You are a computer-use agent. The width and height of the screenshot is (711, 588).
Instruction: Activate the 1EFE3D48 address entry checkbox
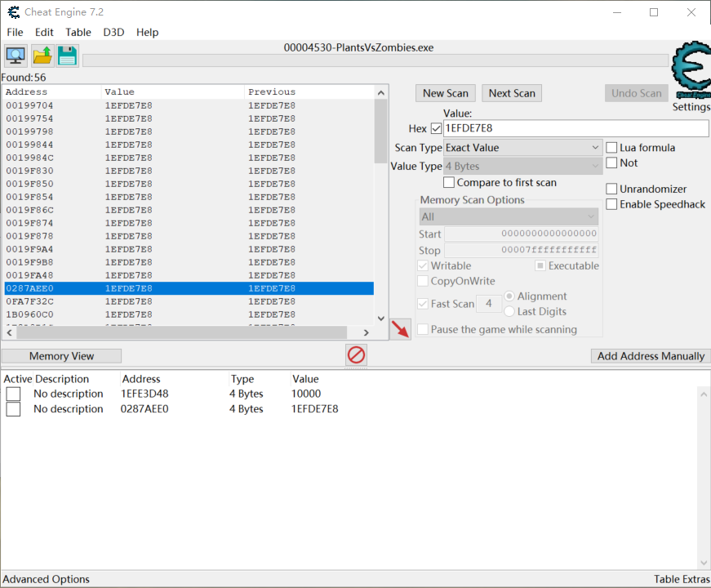point(13,394)
